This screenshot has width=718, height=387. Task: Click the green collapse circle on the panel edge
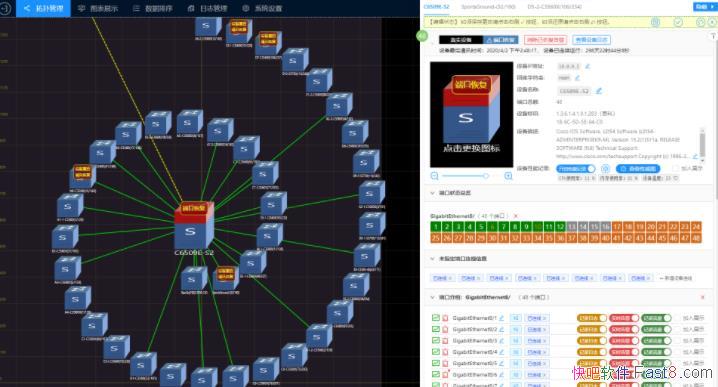coord(422,36)
